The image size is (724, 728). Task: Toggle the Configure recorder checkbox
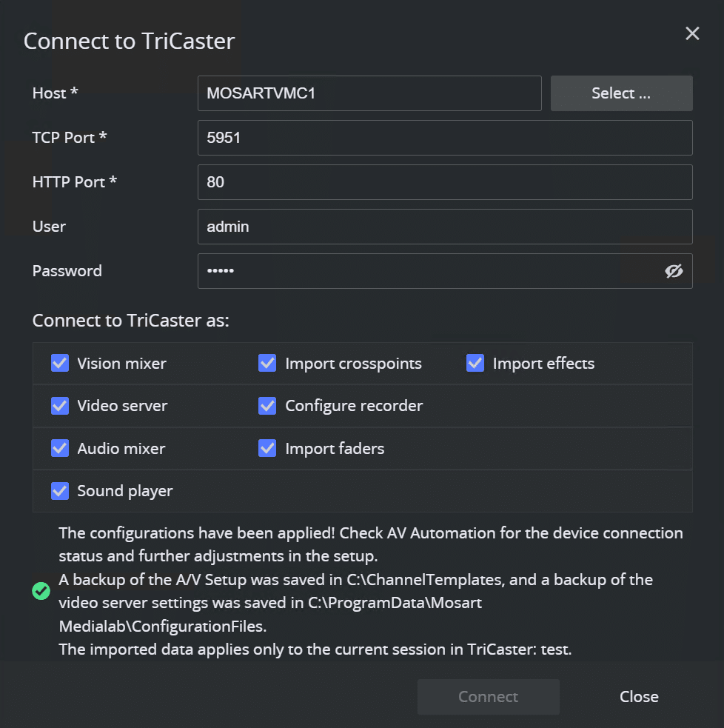pyautogui.click(x=267, y=406)
